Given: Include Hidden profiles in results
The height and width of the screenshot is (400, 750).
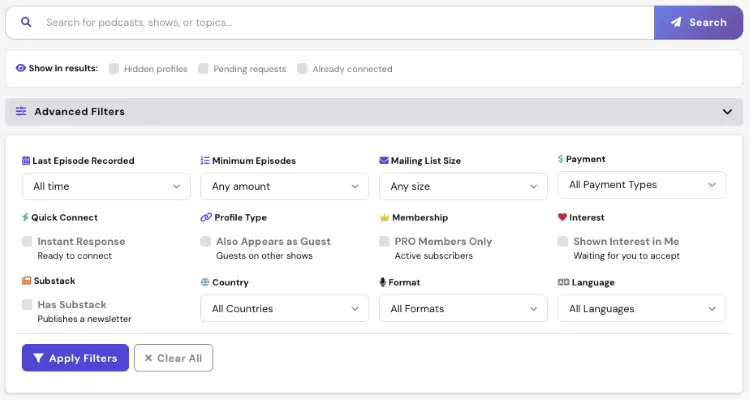Looking at the screenshot, I should pos(114,68).
